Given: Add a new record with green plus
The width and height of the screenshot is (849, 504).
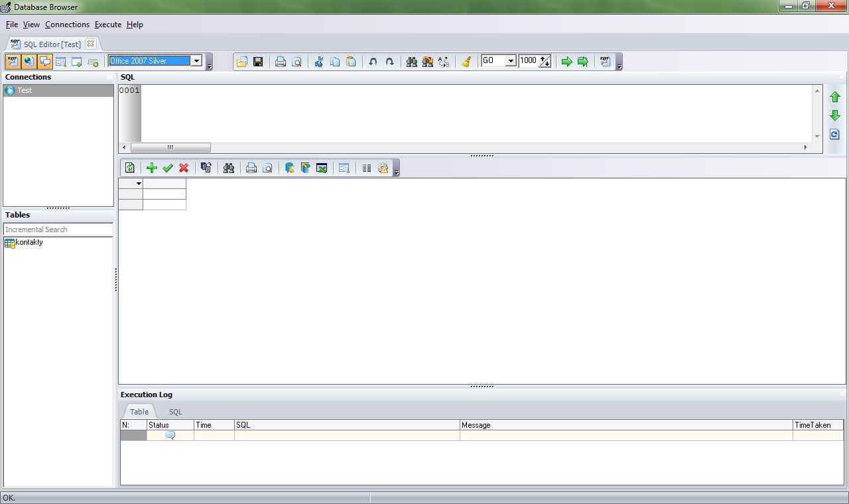Looking at the screenshot, I should (151, 167).
